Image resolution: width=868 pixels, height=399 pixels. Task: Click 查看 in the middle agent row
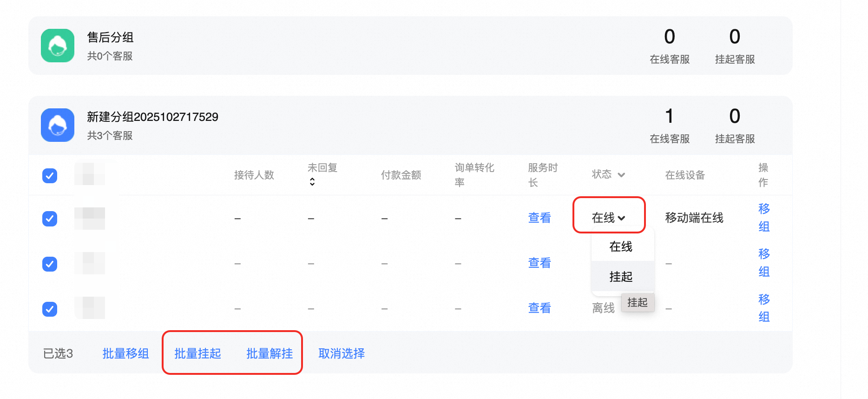(x=539, y=263)
